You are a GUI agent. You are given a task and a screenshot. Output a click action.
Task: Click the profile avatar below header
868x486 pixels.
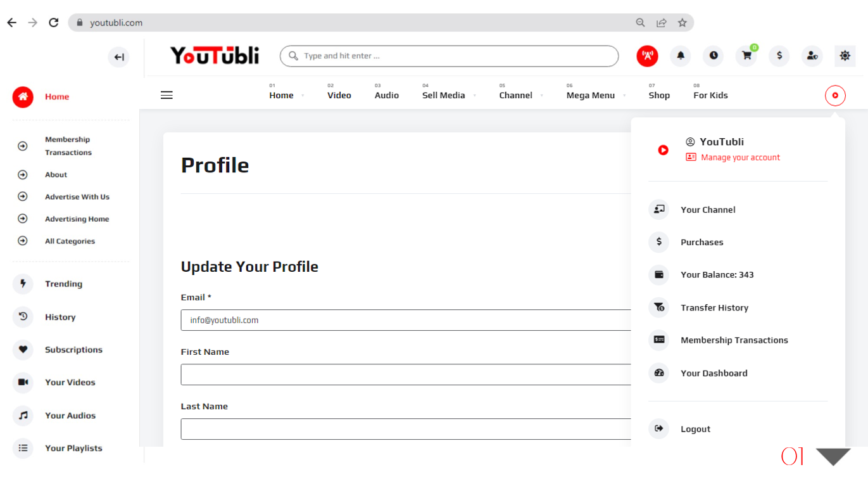pyautogui.click(x=835, y=96)
